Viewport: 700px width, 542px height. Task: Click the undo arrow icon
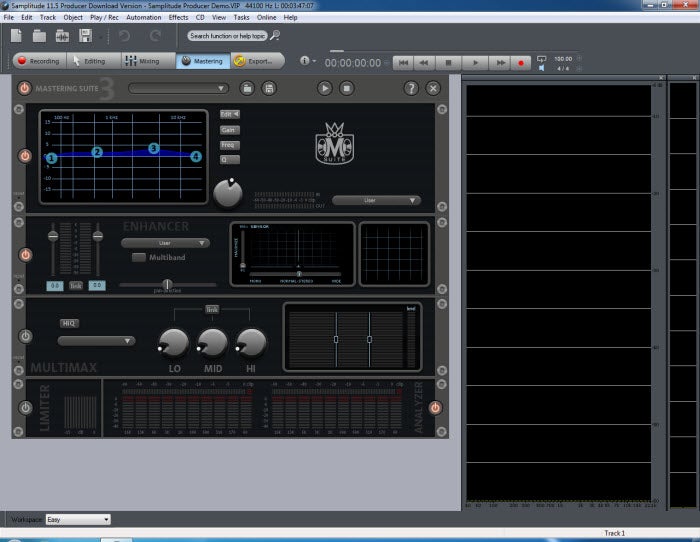[x=125, y=36]
